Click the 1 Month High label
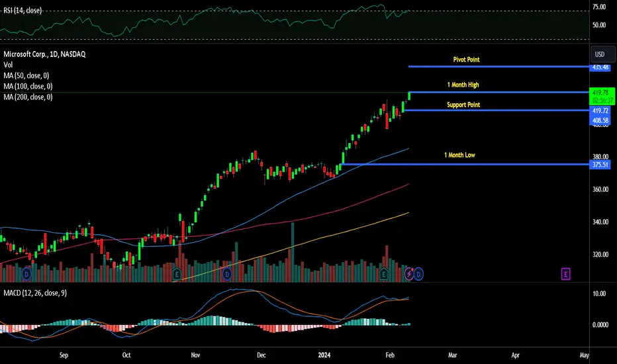The image size is (617, 364). pyautogui.click(x=463, y=85)
